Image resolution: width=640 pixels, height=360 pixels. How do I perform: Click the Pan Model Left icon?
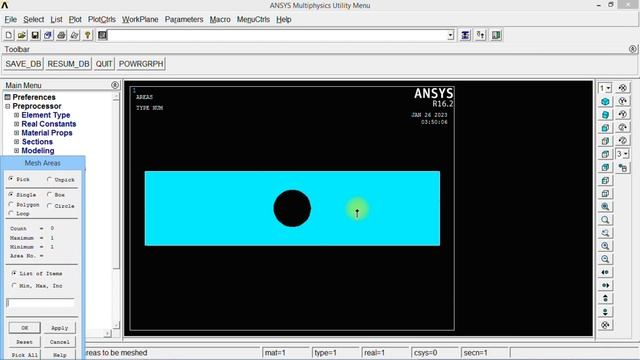tap(605, 272)
